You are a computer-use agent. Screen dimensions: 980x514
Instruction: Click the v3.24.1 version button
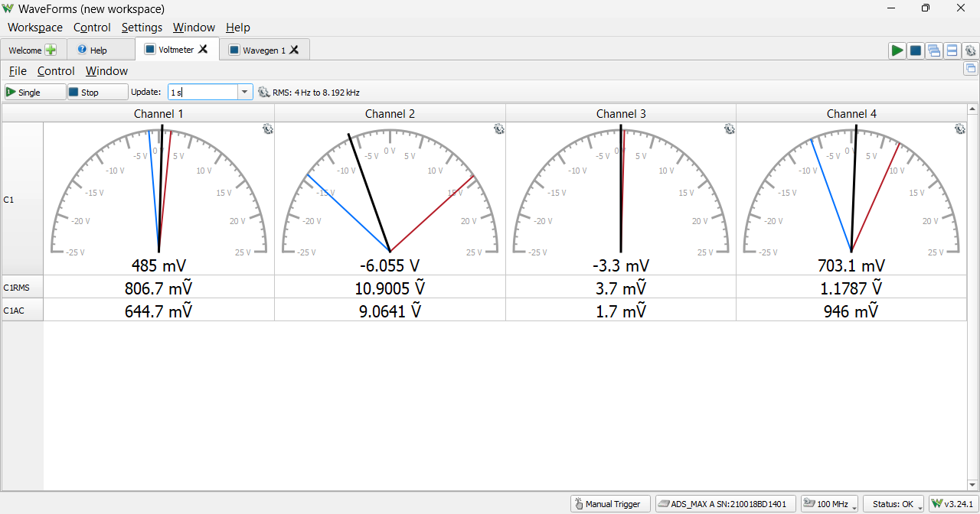point(952,504)
